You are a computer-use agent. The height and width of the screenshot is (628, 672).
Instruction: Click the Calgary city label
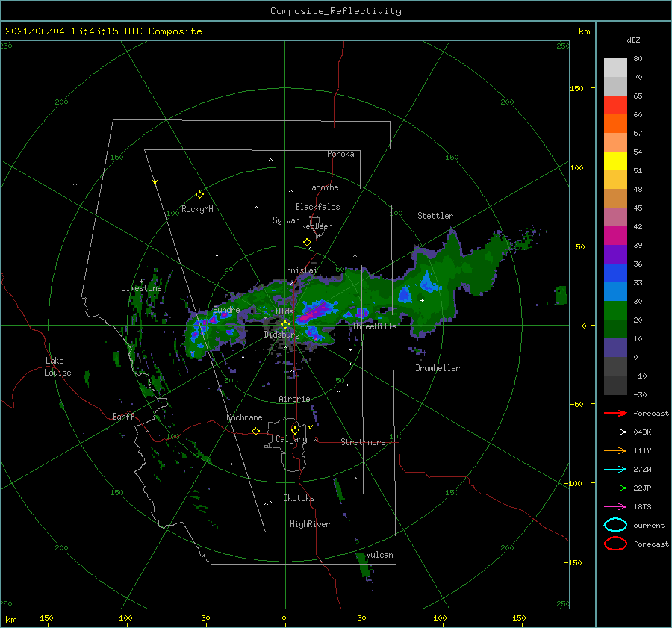click(291, 439)
